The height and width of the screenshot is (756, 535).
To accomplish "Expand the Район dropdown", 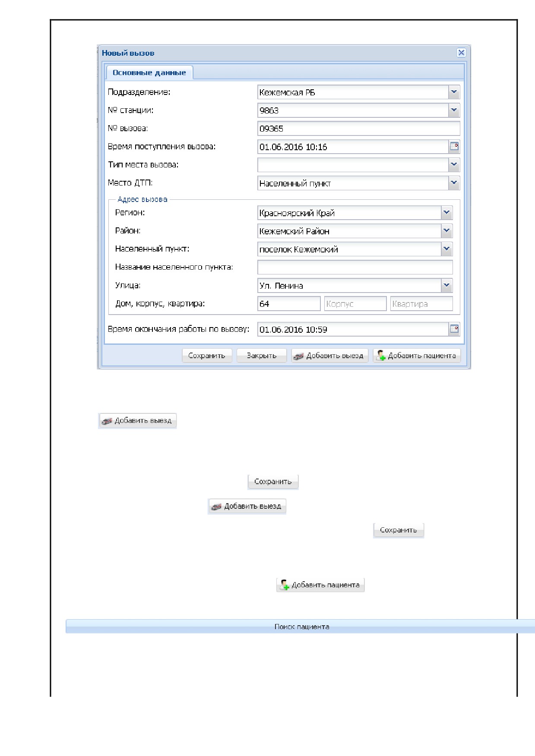I will click(447, 231).
